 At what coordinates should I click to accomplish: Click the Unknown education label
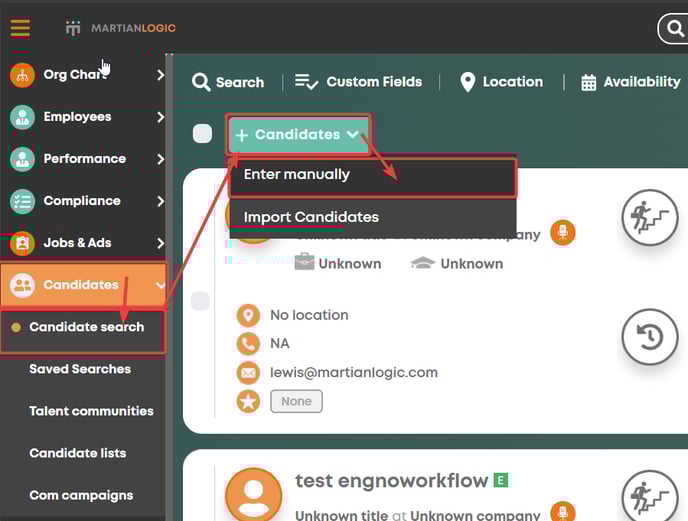point(472,264)
